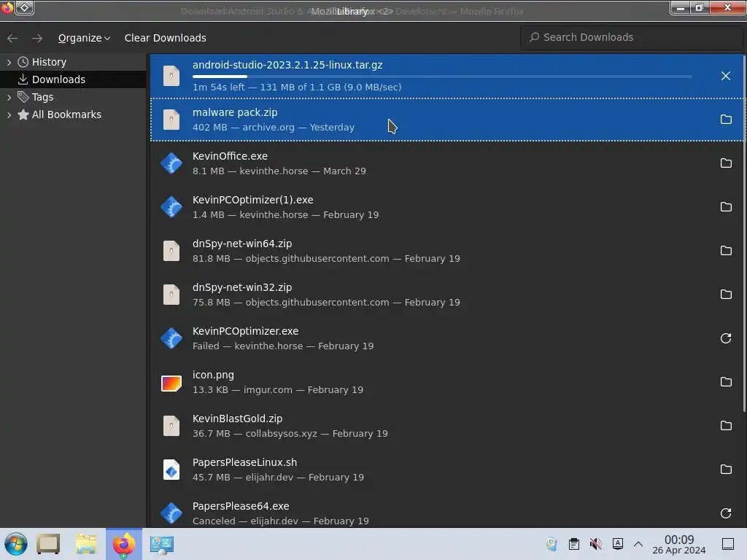Image resolution: width=747 pixels, height=560 pixels.
Task: Open containing folder for KevinPCOptimizer(1).exe
Action: pos(725,207)
